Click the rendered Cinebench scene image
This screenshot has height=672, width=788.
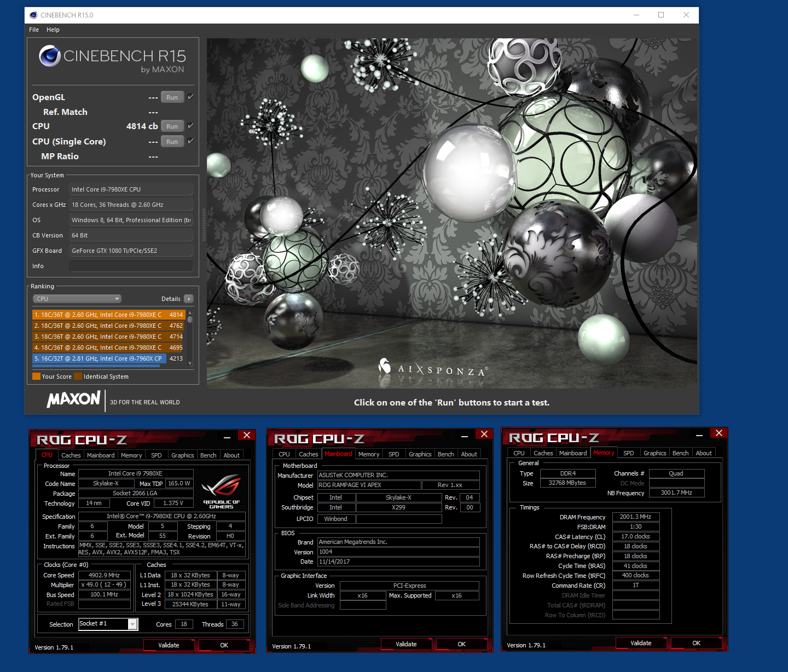coord(452,213)
